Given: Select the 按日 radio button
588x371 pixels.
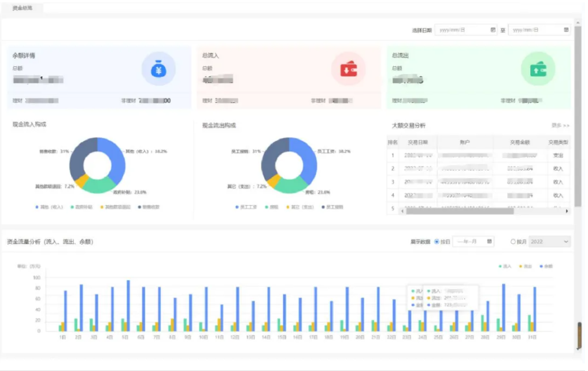Looking at the screenshot, I should 437,242.
